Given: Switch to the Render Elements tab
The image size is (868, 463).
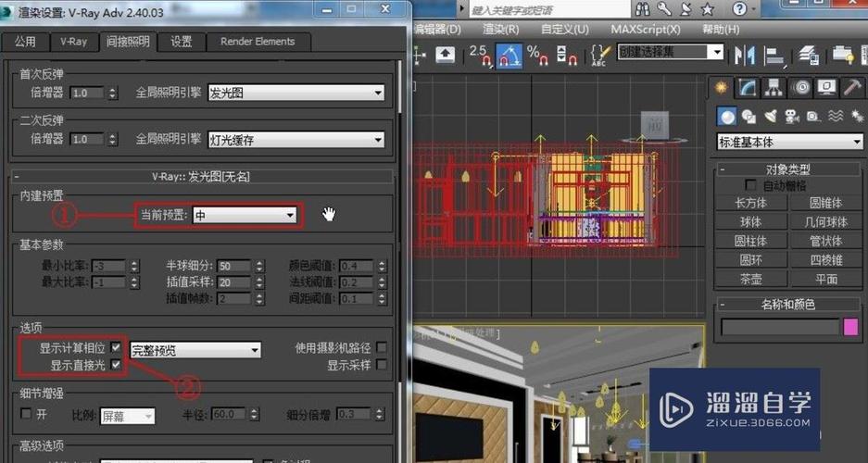Looking at the screenshot, I should point(258,42).
